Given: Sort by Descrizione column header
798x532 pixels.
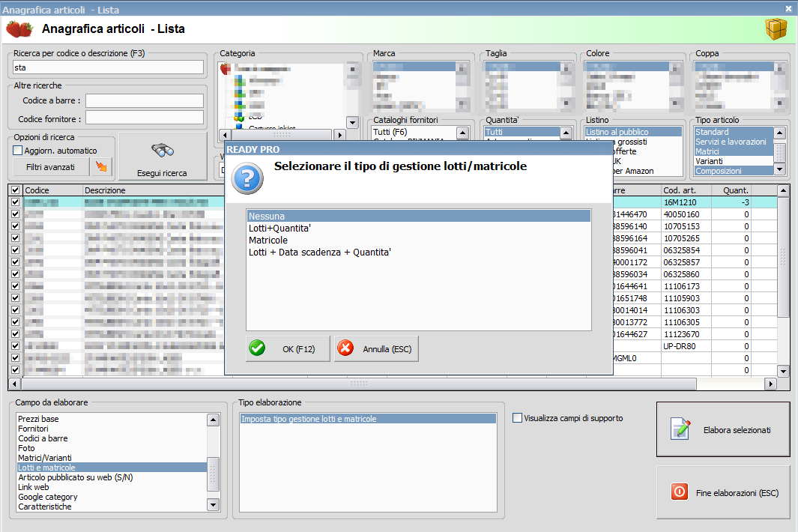Looking at the screenshot, I should 153,190.
